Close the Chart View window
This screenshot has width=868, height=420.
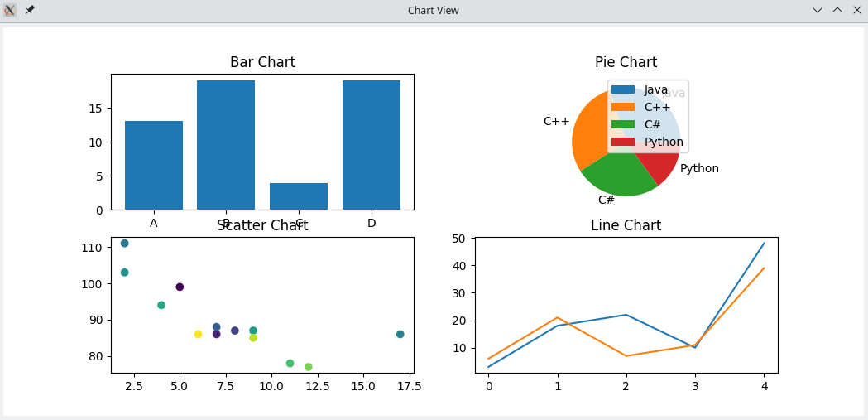click(856, 10)
